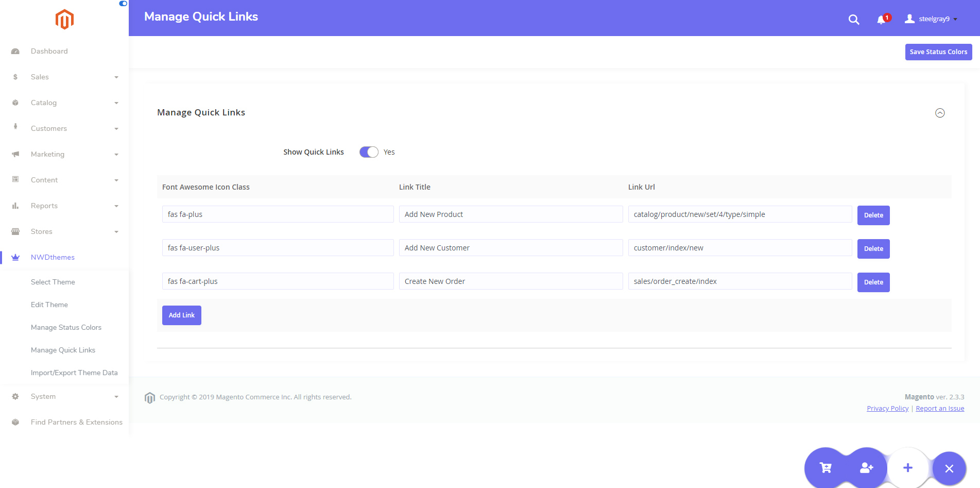This screenshot has width=980, height=488.
Task: Click the customer/index/new URL field
Action: coord(740,248)
